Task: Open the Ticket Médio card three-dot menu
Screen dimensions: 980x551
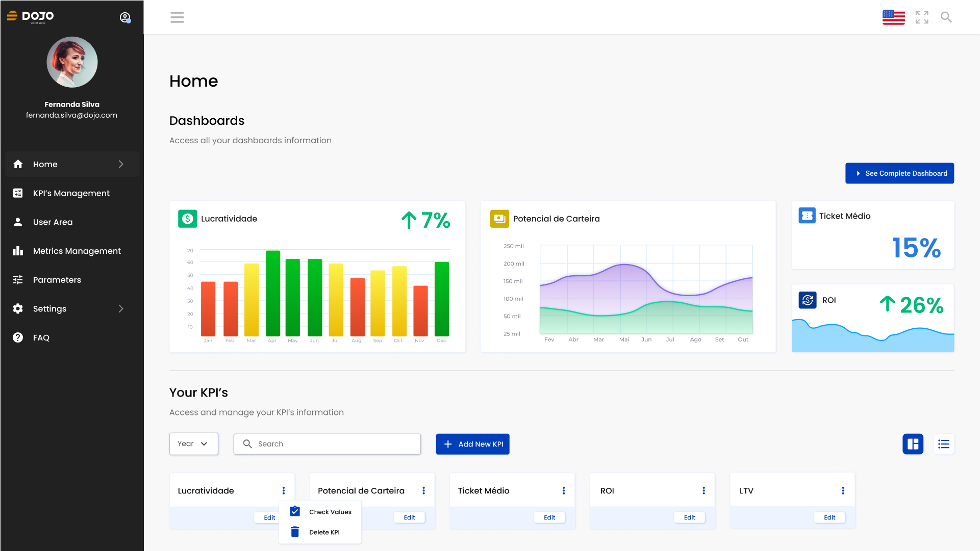Action: [564, 490]
